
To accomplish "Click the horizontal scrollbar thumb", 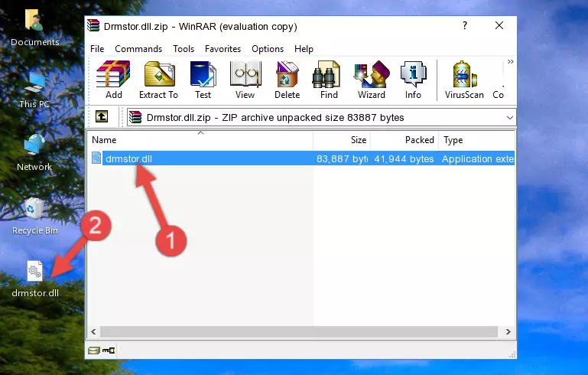I will [x=299, y=332].
